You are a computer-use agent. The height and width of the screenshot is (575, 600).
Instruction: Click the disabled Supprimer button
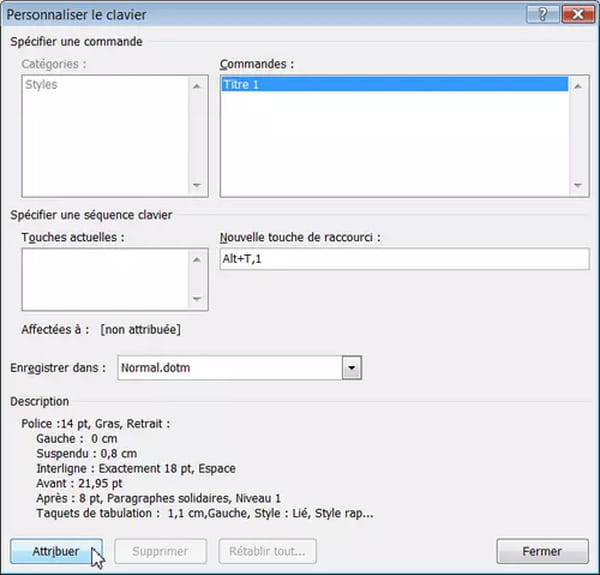pyautogui.click(x=160, y=551)
